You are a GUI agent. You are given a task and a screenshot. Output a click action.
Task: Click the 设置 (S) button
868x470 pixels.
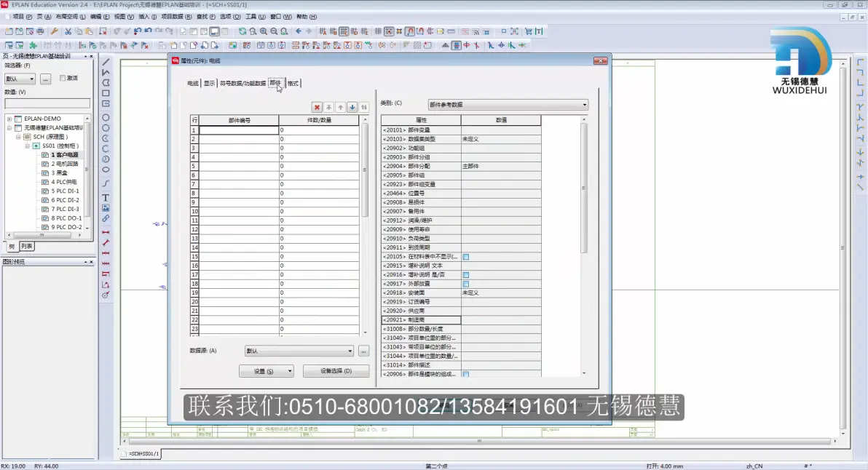pyautogui.click(x=263, y=371)
